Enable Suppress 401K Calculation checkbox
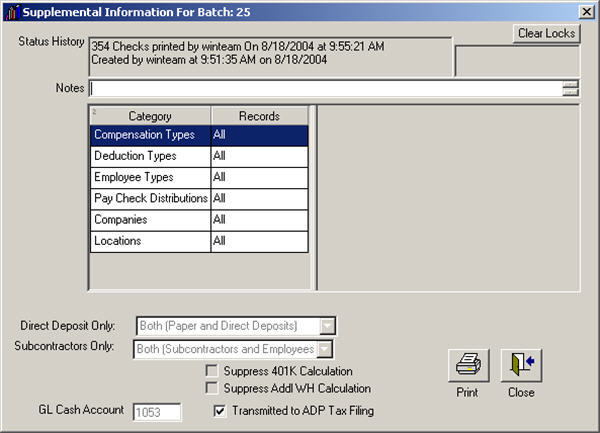 click(212, 371)
